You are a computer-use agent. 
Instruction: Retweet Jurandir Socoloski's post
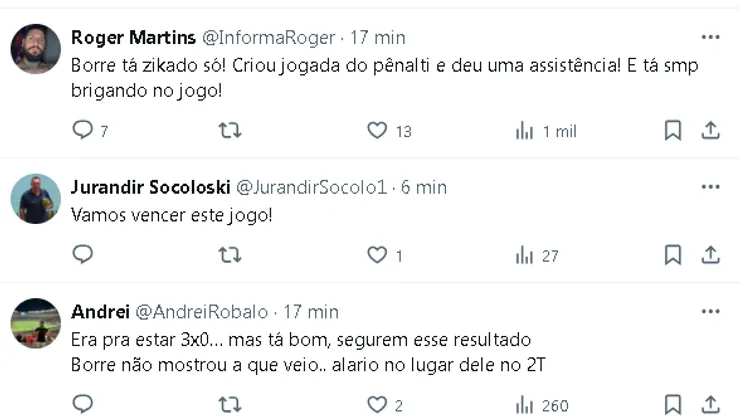[x=229, y=255]
